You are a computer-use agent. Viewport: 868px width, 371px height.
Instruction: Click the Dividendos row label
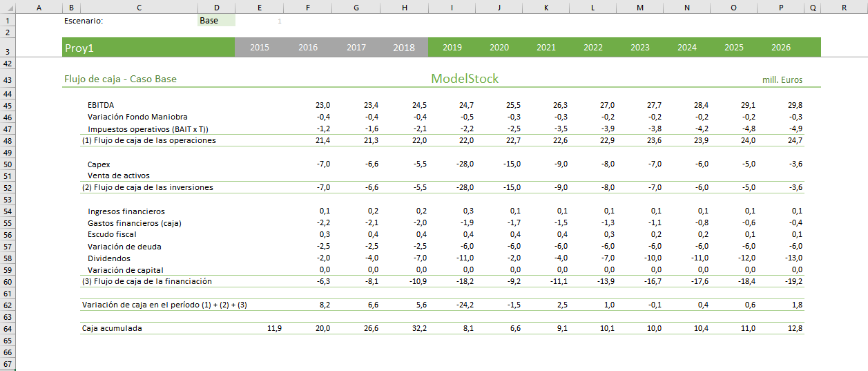click(108, 258)
